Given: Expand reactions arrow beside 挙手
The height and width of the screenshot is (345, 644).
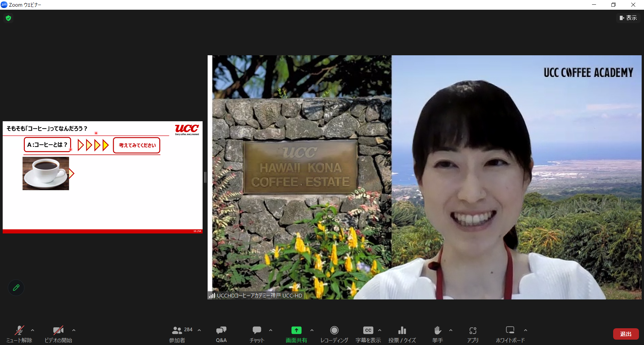Looking at the screenshot, I should [451, 330].
